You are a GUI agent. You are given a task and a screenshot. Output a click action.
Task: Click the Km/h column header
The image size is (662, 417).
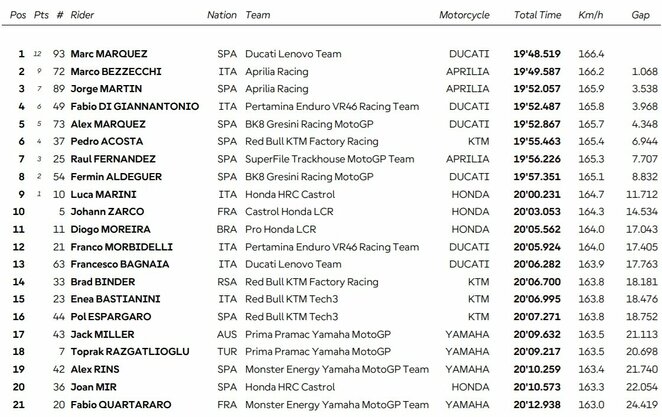(591, 15)
